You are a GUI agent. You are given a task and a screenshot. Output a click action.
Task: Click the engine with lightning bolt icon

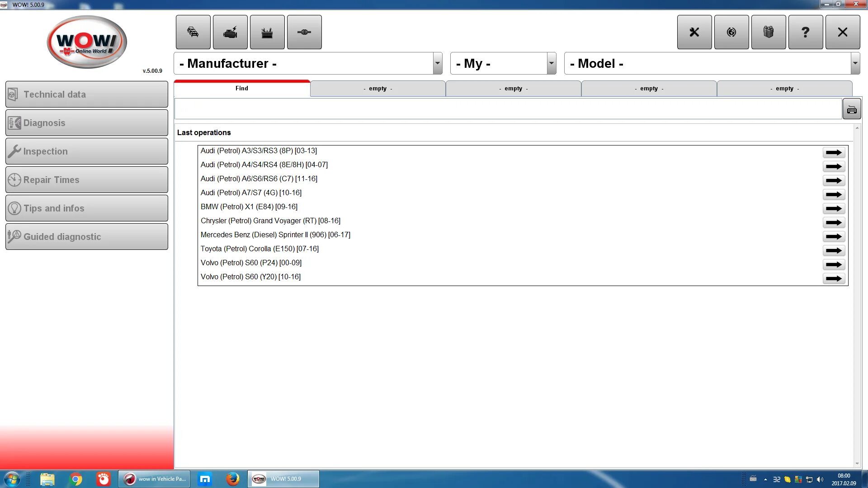[230, 32]
